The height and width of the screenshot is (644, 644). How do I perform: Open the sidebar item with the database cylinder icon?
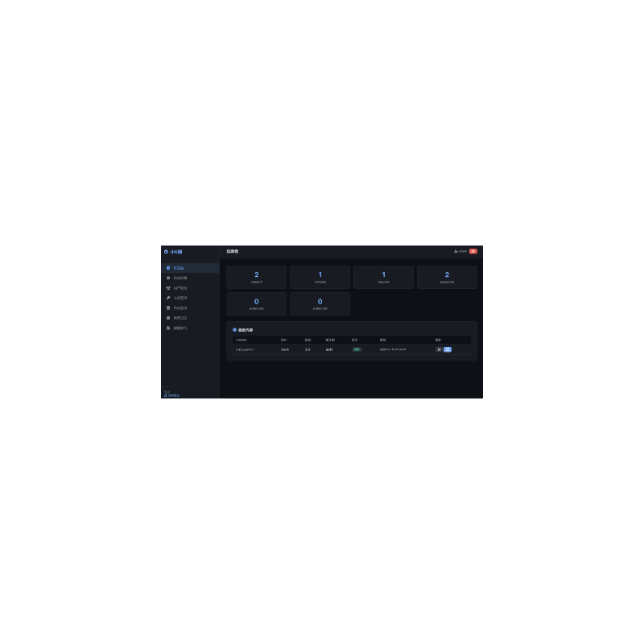point(190,308)
